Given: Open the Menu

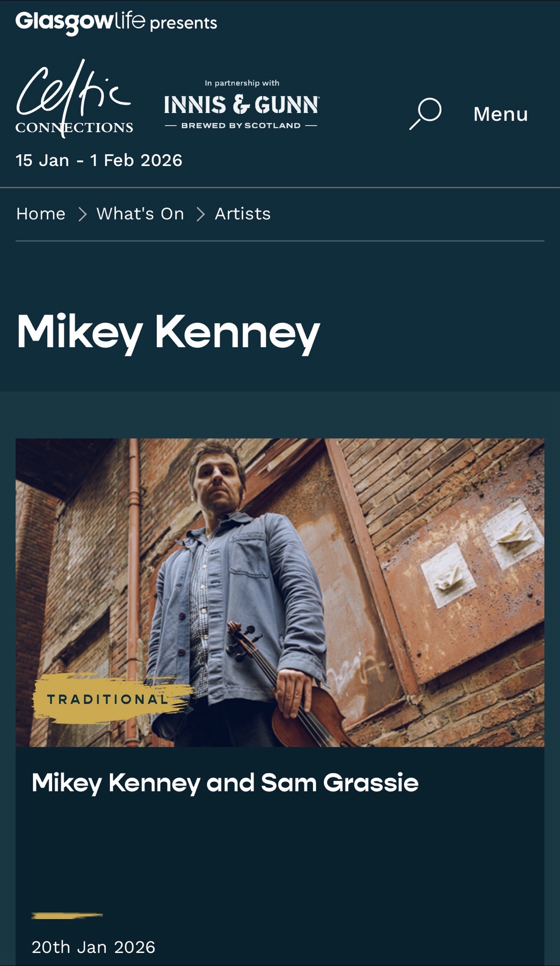Looking at the screenshot, I should point(500,114).
